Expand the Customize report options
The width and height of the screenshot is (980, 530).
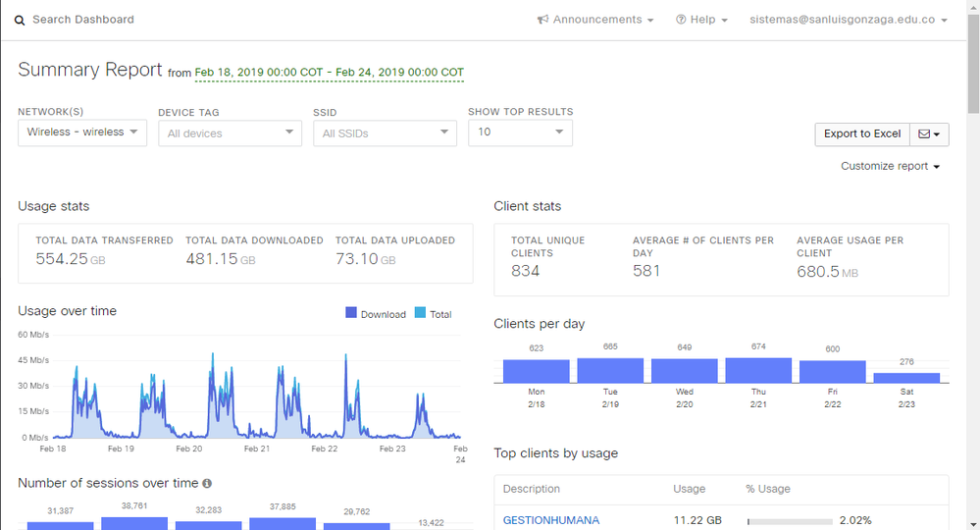click(x=890, y=166)
